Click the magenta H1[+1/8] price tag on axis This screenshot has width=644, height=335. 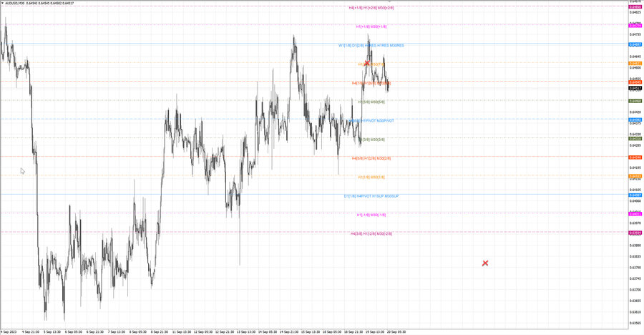pyautogui.click(x=635, y=26)
